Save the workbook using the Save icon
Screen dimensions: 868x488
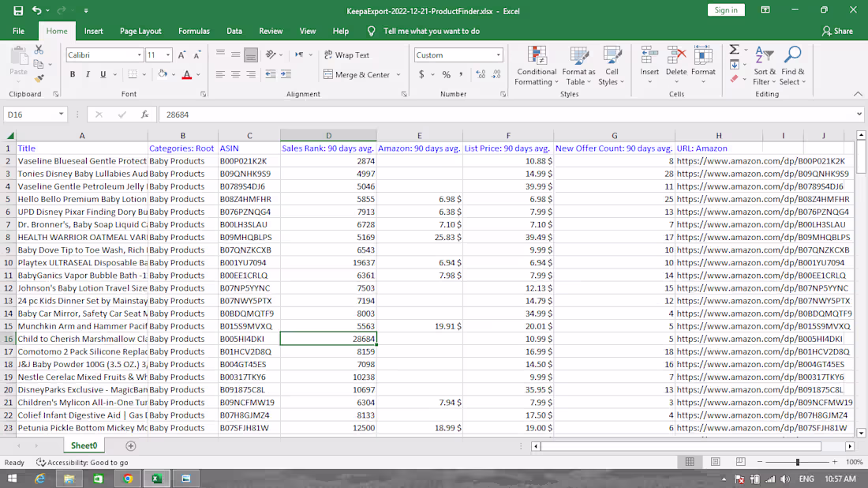pyautogui.click(x=18, y=10)
